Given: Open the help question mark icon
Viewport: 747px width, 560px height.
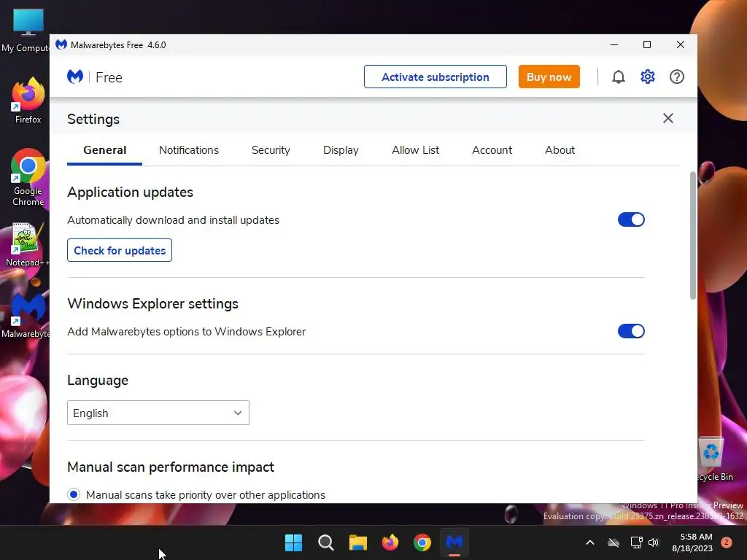Looking at the screenshot, I should click(x=676, y=77).
